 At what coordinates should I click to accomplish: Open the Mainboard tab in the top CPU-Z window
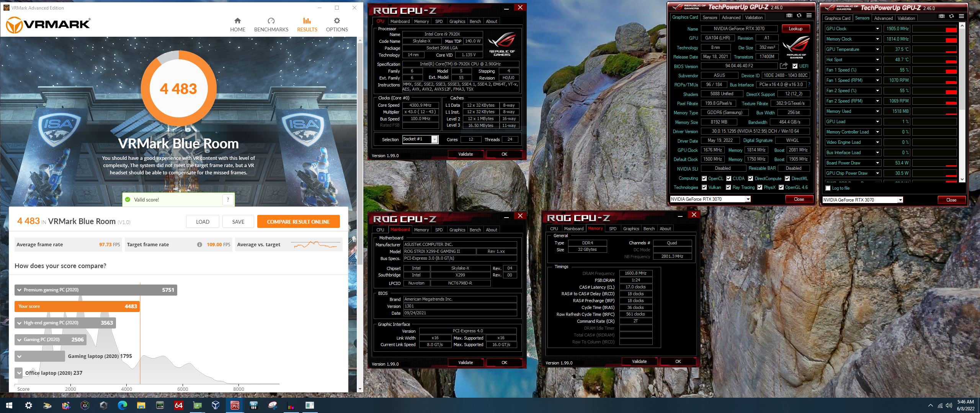tap(400, 21)
